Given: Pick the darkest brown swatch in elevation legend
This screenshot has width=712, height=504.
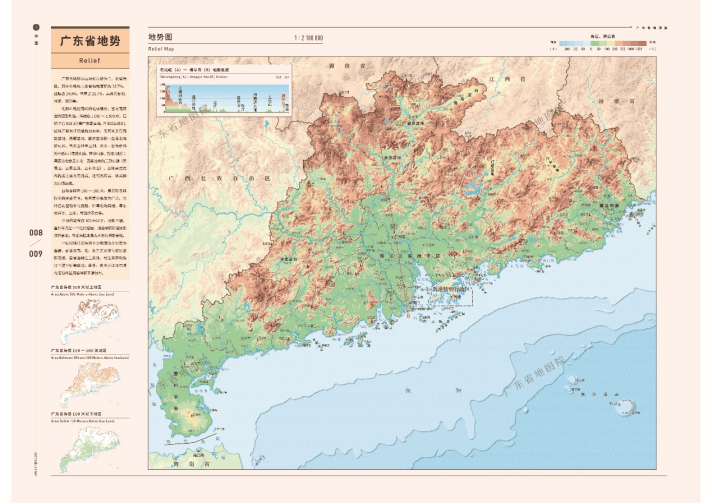Looking at the screenshot, I should [x=641, y=44].
